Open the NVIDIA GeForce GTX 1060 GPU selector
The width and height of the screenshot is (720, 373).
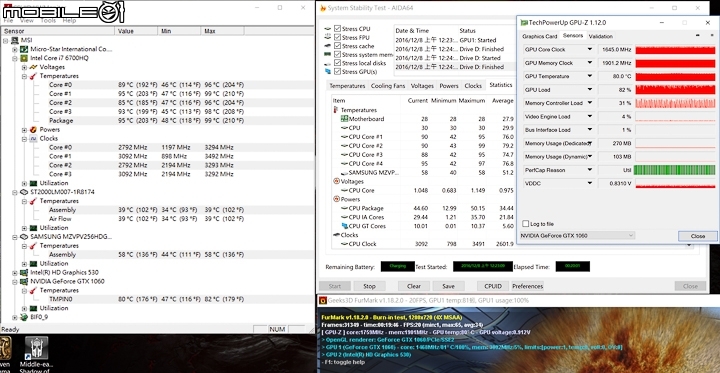pyautogui.click(x=577, y=236)
